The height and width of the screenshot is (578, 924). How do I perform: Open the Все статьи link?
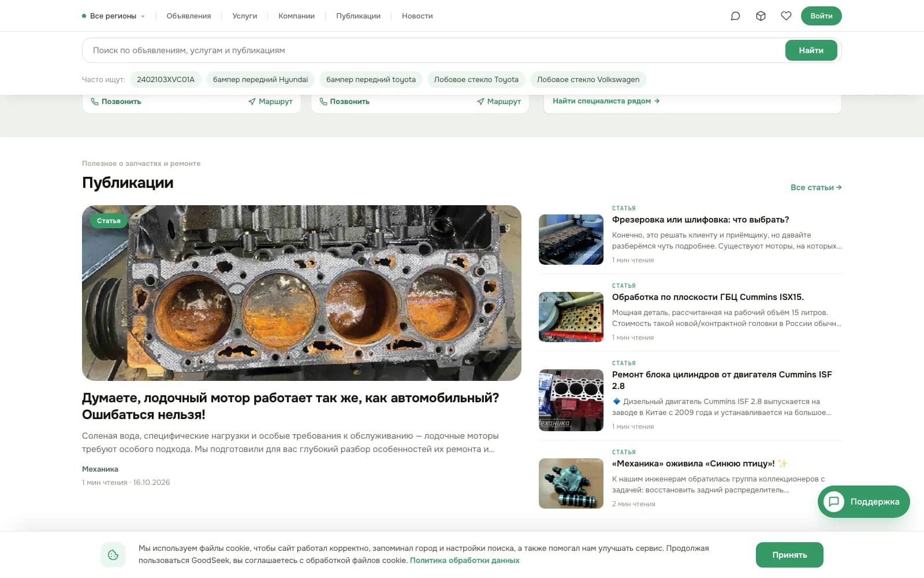pos(816,187)
